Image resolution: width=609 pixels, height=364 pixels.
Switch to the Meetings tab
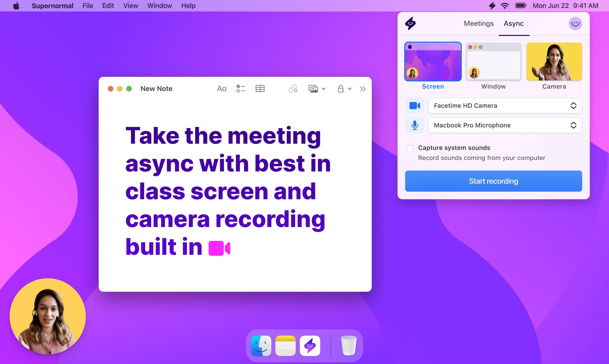(x=479, y=23)
